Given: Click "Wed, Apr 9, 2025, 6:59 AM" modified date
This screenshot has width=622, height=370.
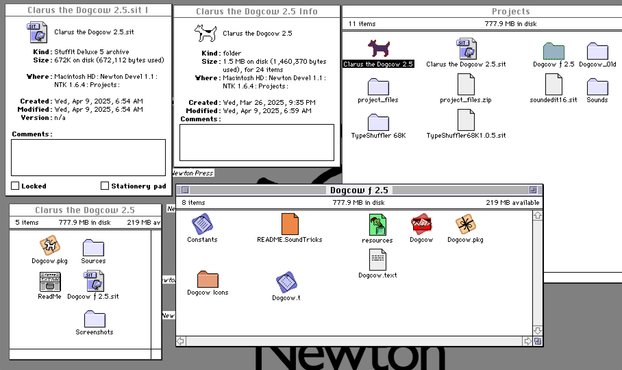Looking at the screenshot, I should (x=267, y=111).
